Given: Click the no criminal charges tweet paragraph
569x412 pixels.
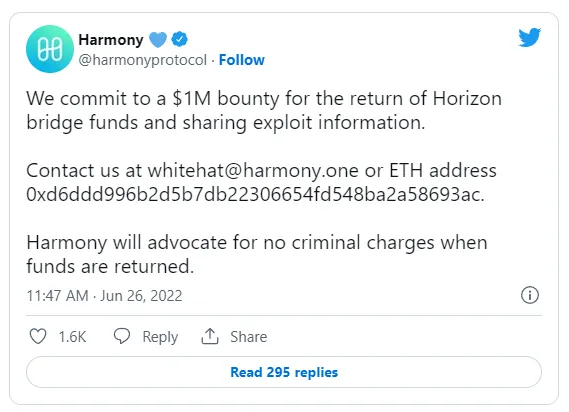Looking at the screenshot, I should [x=257, y=254].
